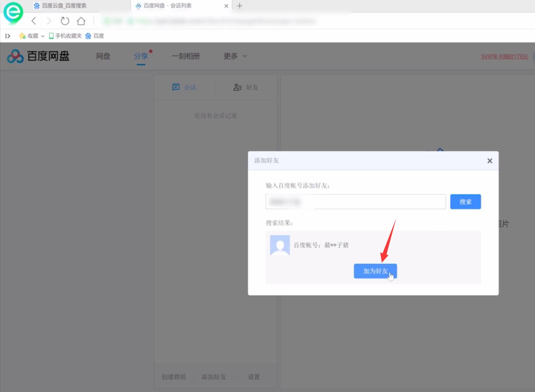535x392 pixels.
Task: Open the 分享 navigation item
Action: [x=141, y=56]
